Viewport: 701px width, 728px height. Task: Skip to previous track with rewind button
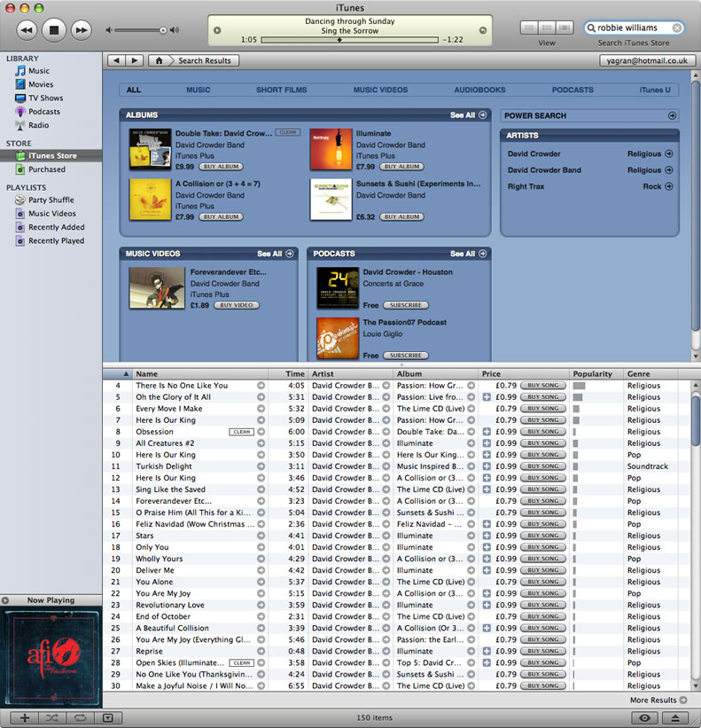(x=27, y=30)
